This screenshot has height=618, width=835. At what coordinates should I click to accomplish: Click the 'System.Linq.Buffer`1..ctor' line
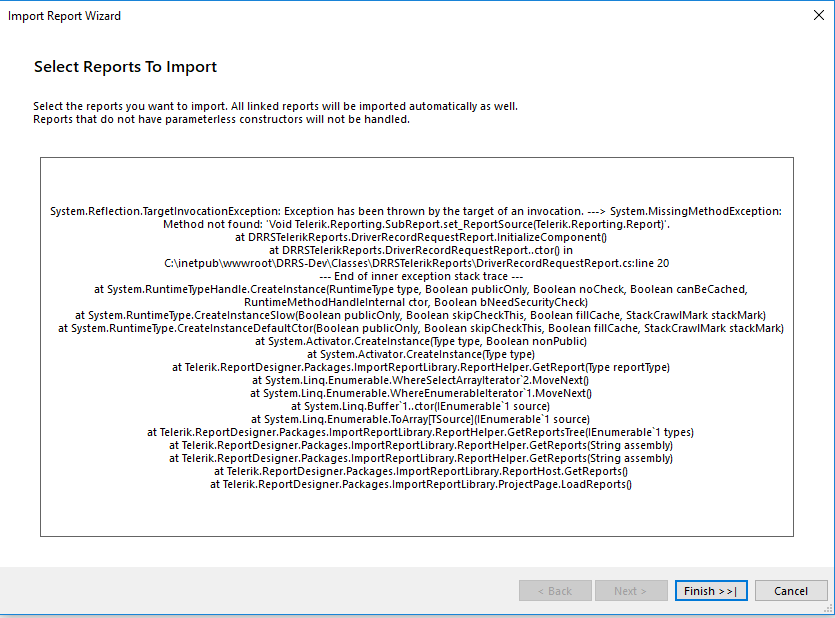coord(420,406)
